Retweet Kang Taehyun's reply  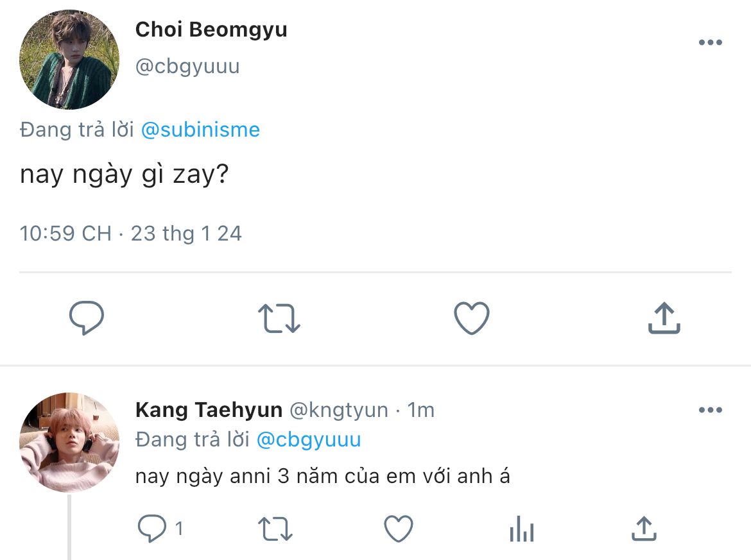[x=275, y=529]
